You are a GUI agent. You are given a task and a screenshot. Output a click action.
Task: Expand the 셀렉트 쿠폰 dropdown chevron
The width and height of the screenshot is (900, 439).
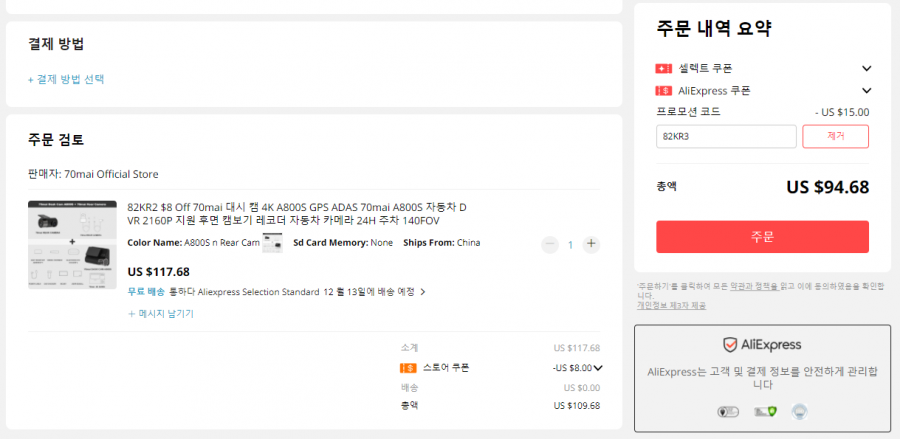(866, 68)
